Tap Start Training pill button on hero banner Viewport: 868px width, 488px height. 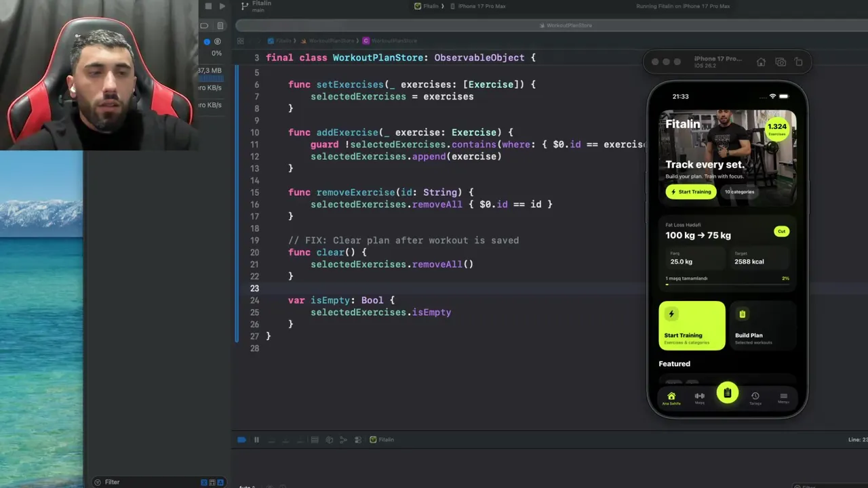[x=690, y=192]
